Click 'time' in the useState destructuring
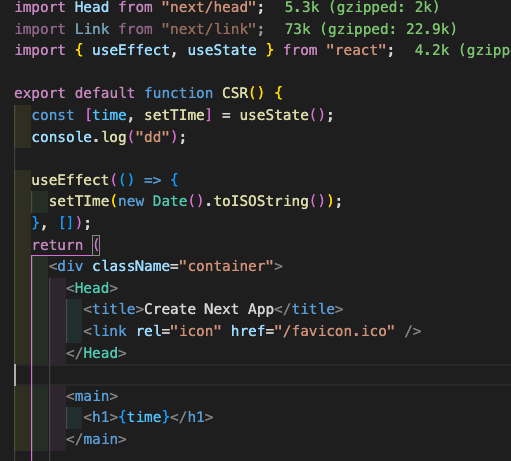 tap(109, 115)
